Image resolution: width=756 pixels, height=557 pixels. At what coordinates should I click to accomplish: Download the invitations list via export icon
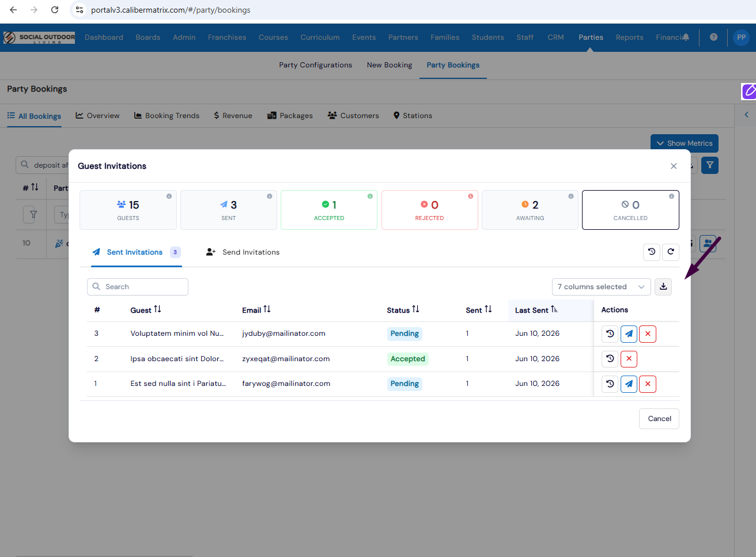663,286
